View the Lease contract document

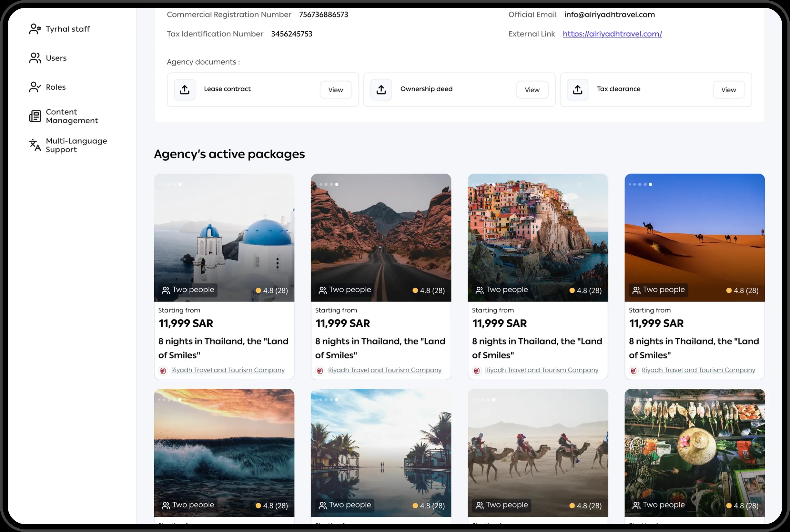point(336,89)
